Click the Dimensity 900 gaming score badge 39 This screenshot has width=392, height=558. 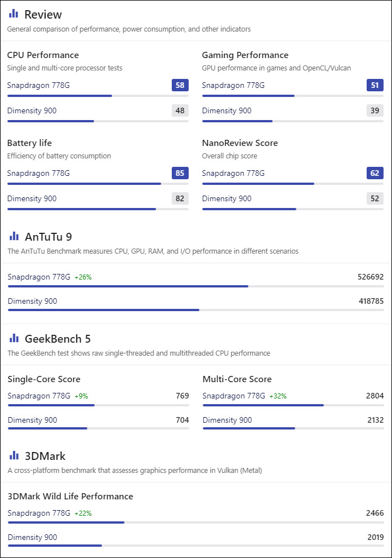(x=375, y=110)
